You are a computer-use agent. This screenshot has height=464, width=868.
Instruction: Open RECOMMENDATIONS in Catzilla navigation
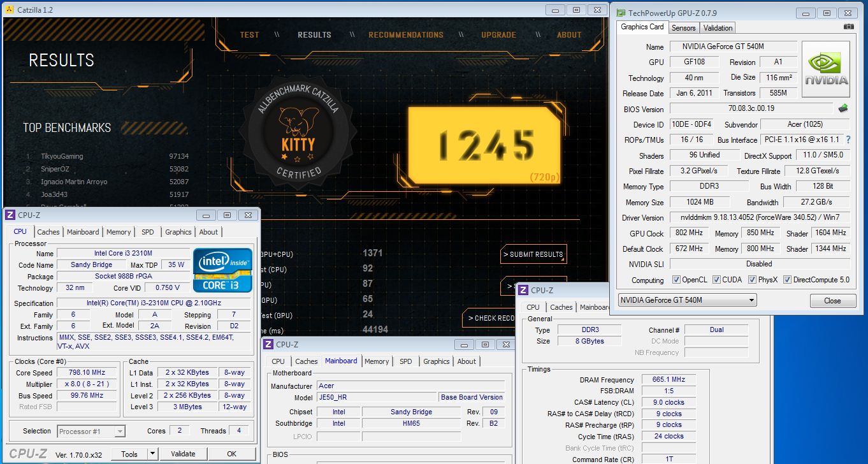pyautogui.click(x=406, y=34)
